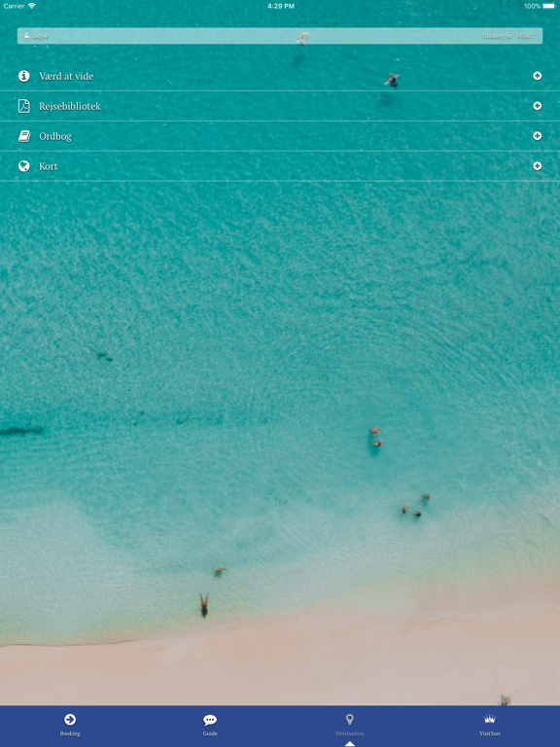This screenshot has width=560, height=747.
Task: Open the Rejsebibliotek row label
Action: pos(70,106)
